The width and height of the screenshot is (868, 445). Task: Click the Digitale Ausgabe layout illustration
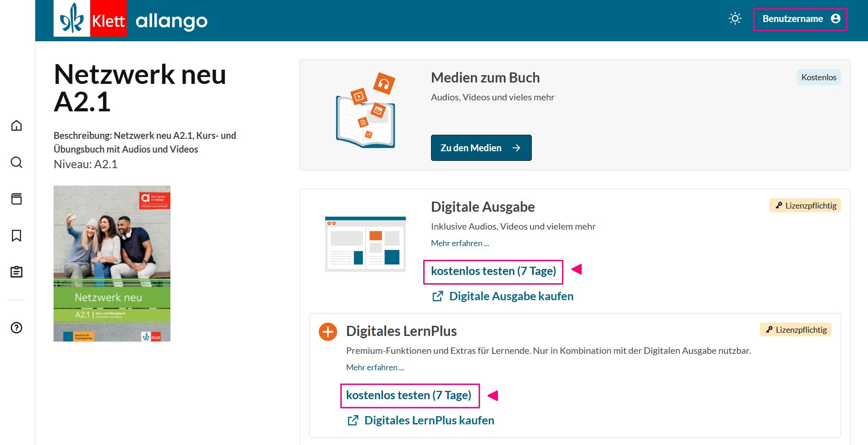(x=366, y=244)
